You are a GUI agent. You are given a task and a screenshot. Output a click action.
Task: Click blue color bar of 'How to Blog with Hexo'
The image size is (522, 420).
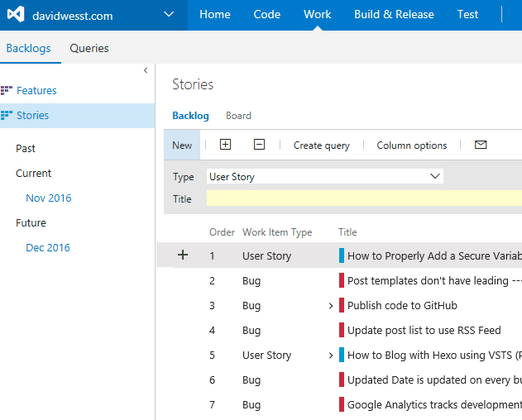[x=342, y=355]
